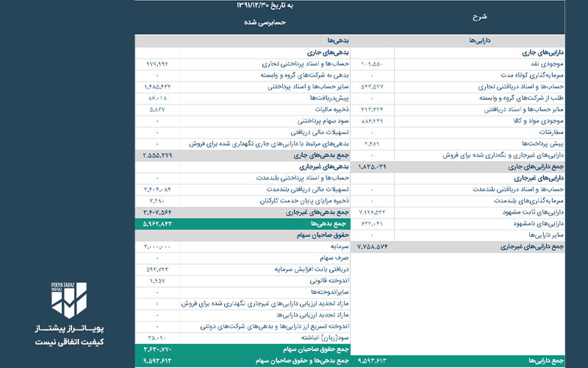Click the پیش‌دریافت‌ها row label
The image size is (588, 368).
[329, 98]
